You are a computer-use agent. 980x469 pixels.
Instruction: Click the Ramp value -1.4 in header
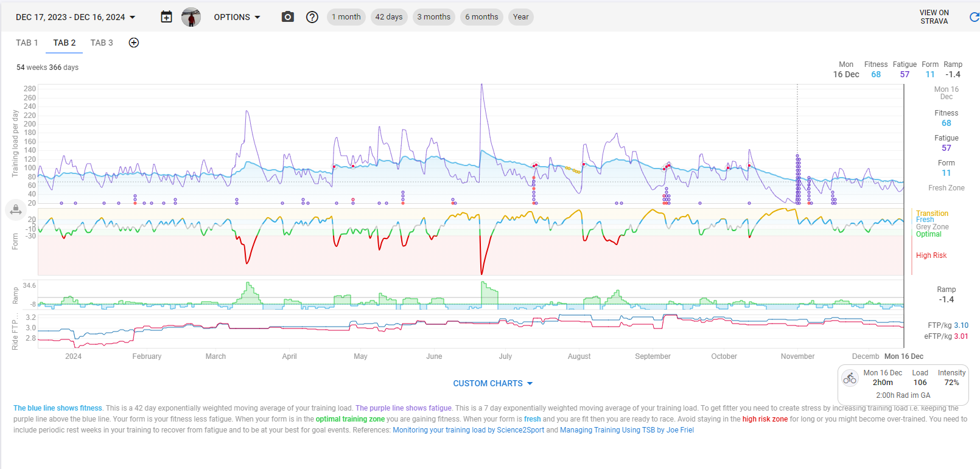point(953,74)
